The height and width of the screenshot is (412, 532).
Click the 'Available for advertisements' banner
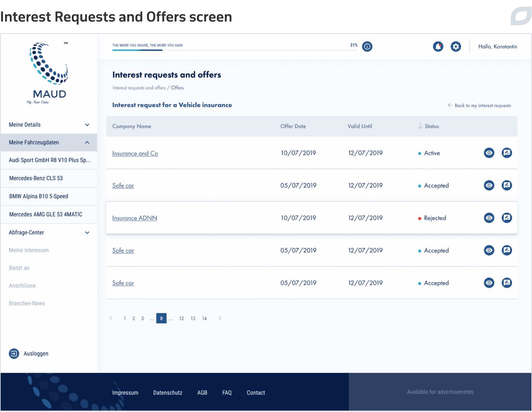pyautogui.click(x=440, y=392)
